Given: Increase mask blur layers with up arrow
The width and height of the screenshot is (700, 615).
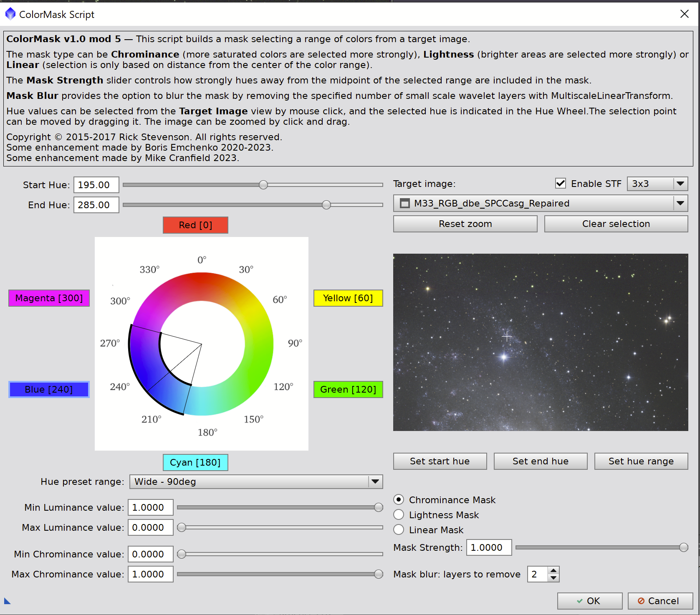Looking at the screenshot, I should [553, 570].
